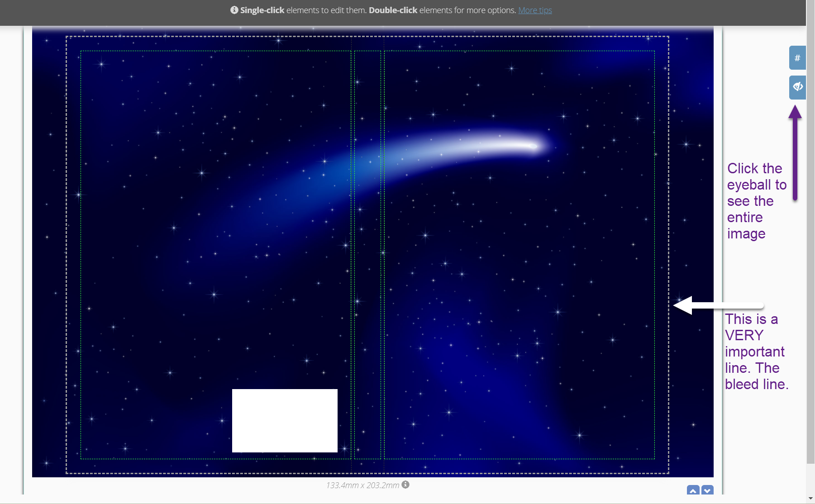
Task: Click the down chevron button
Action: [x=707, y=490]
